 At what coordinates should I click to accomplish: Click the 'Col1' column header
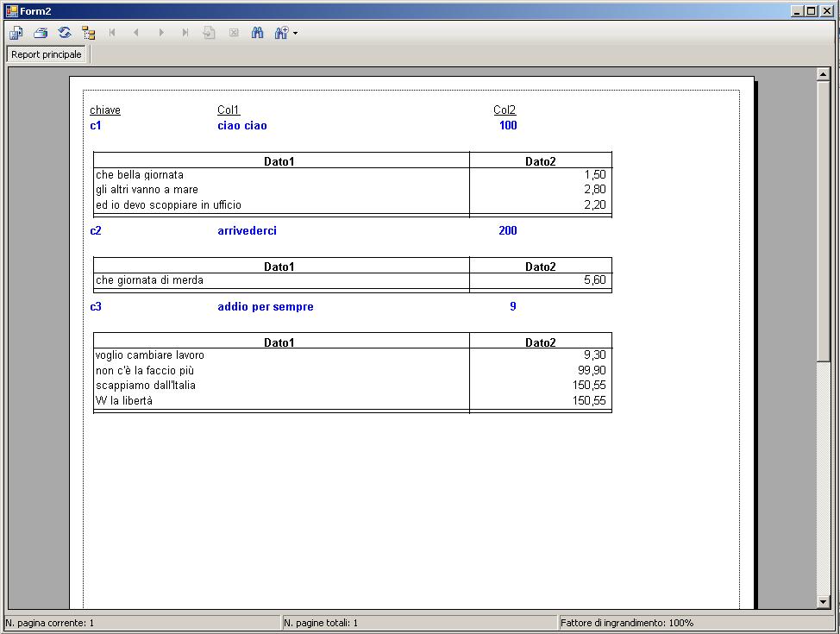tap(229, 110)
